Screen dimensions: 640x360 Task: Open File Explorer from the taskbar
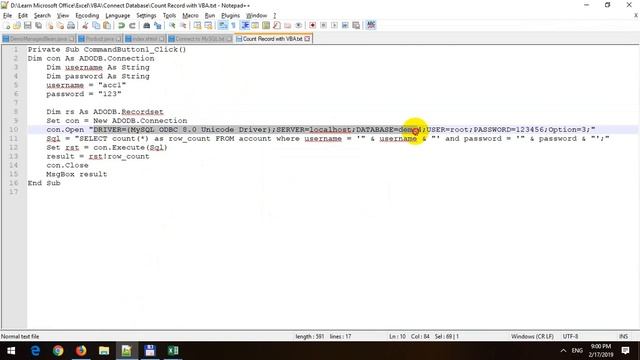click(104, 351)
